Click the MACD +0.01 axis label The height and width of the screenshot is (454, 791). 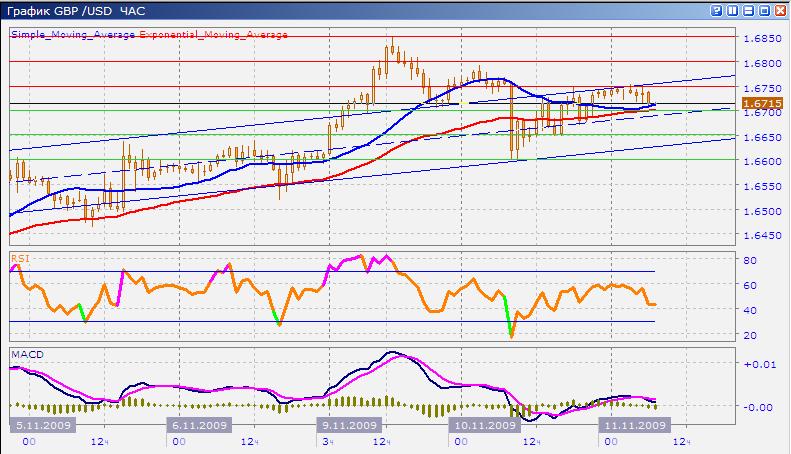tap(758, 364)
